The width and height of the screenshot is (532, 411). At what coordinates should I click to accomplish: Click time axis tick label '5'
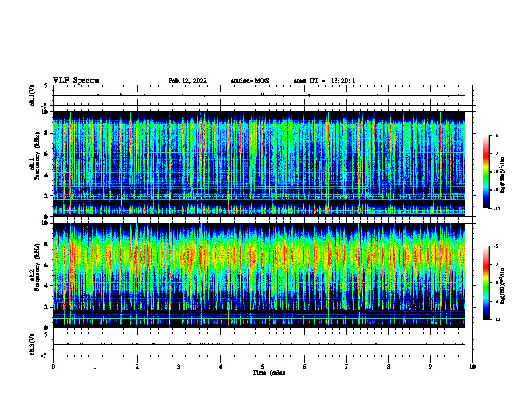pos(263,367)
